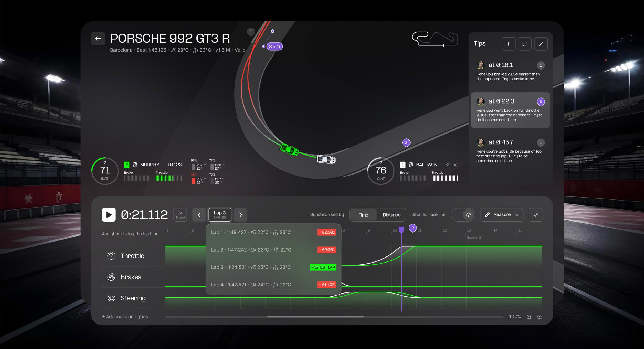This screenshot has width=644, height=349.
Task: Click the white Baldwin car
Action: point(326,159)
